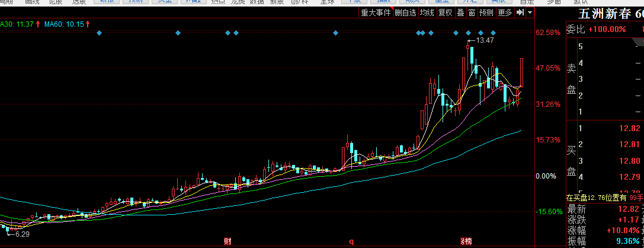Click the q marker on time axis
Viewport: 644px width, 248px height.
point(351,241)
